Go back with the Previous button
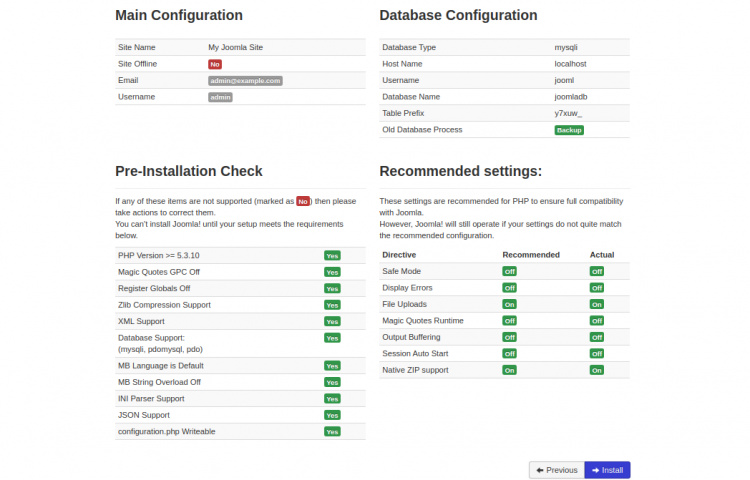The image size is (750, 480). [x=556, y=470]
